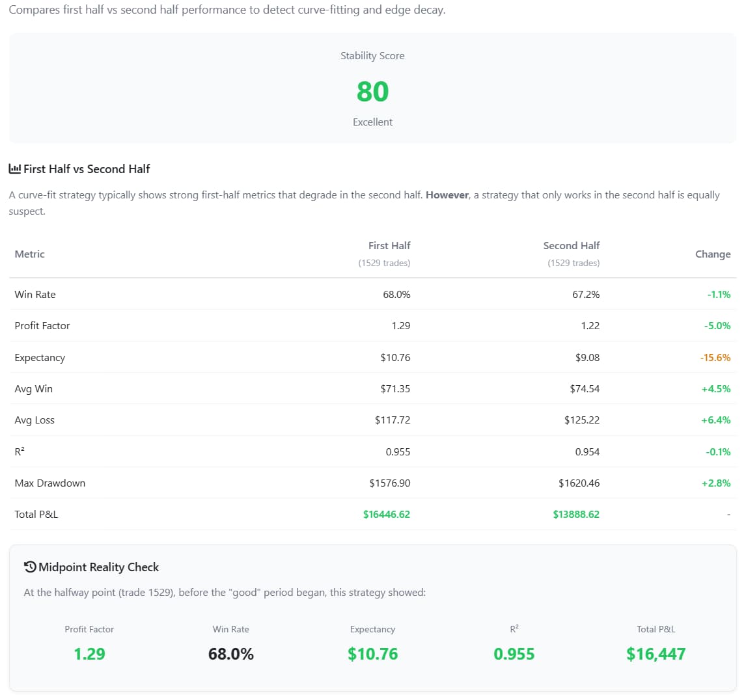Click the bold word 'However' in the description
This screenshot has height=700, width=746.
pos(447,195)
